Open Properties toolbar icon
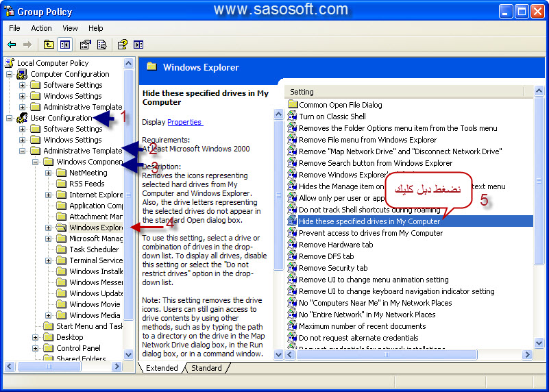Image resolution: width=549 pixels, height=392 pixels. point(85,45)
